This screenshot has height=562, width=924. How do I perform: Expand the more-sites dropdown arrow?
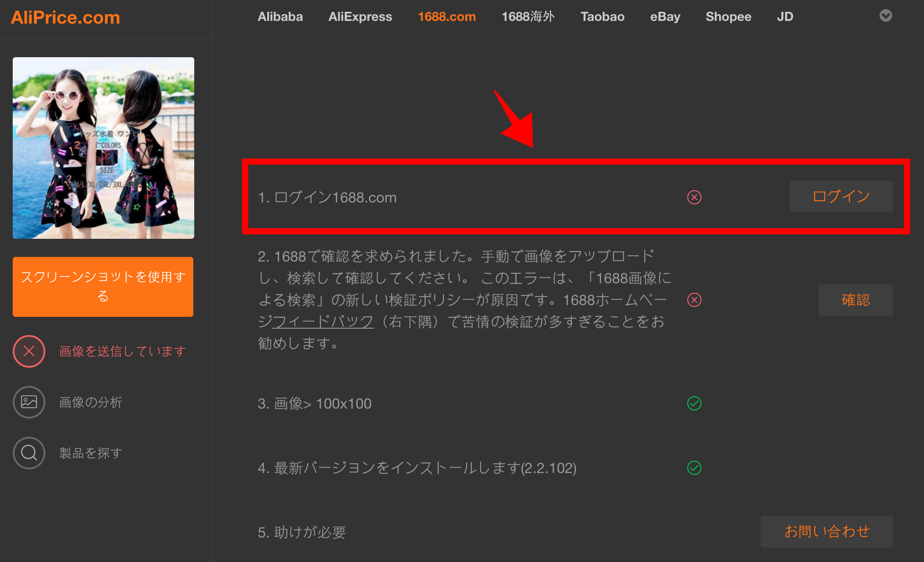click(x=886, y=16)
